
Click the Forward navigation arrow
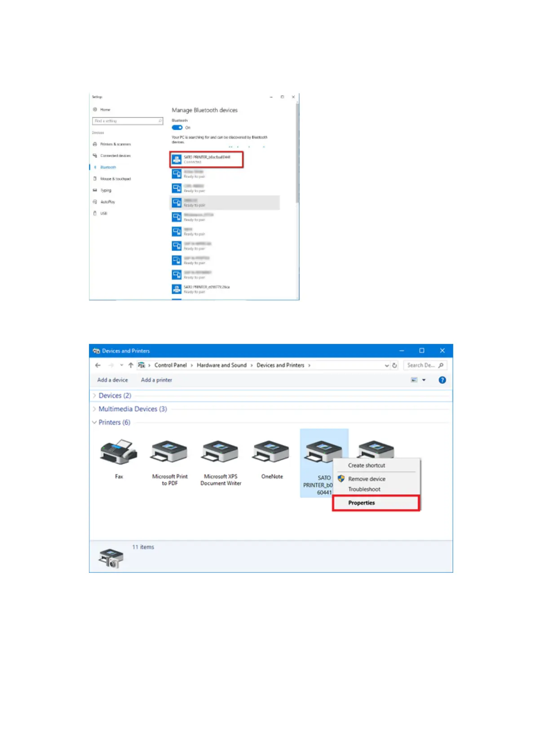click(x=111, y=365)
